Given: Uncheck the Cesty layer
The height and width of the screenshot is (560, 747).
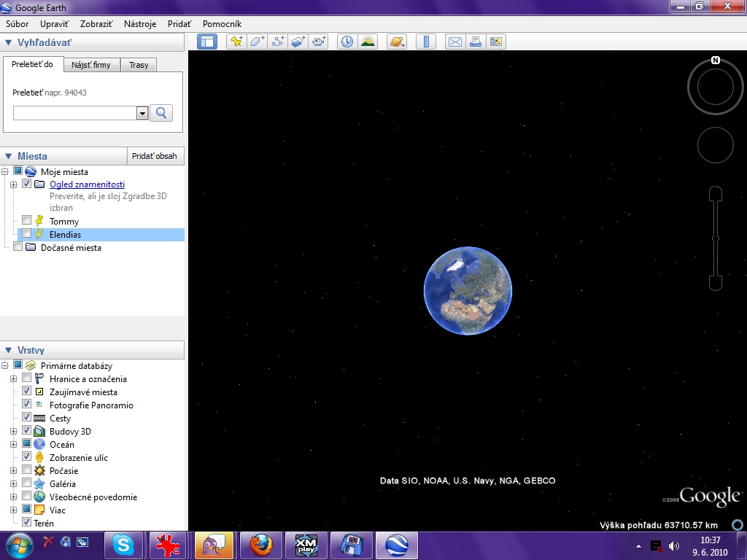Looking at the screenshot, I should coord(27,417).
